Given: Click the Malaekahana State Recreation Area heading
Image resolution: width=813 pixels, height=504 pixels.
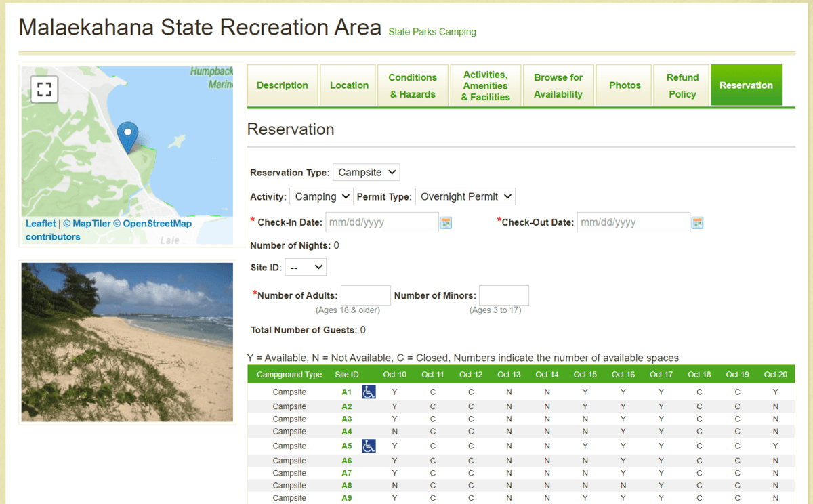Looking at the screenshot, I should (201, 27).
